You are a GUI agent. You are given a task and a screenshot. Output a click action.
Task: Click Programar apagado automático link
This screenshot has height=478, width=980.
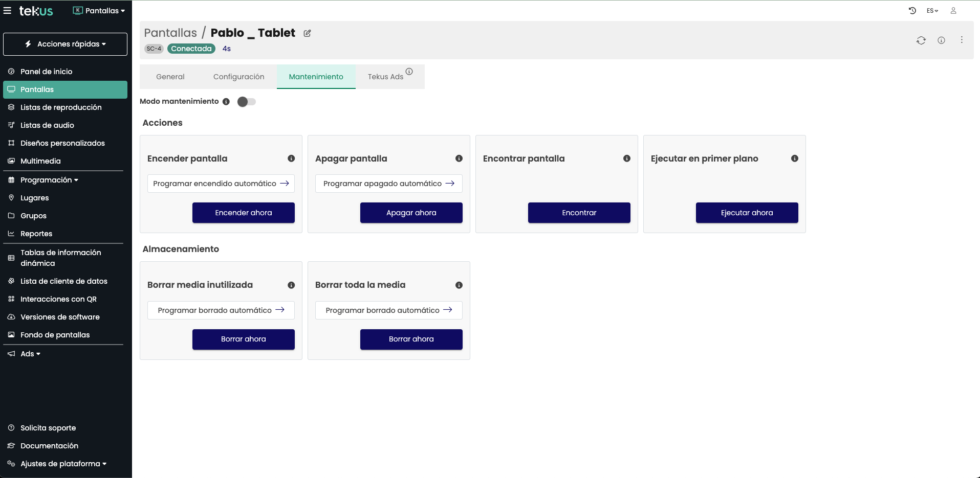pos(388,184)
